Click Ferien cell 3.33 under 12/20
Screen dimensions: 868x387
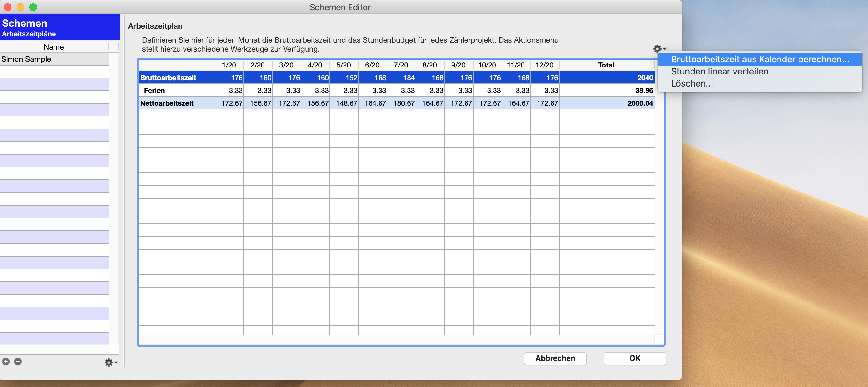545,90
